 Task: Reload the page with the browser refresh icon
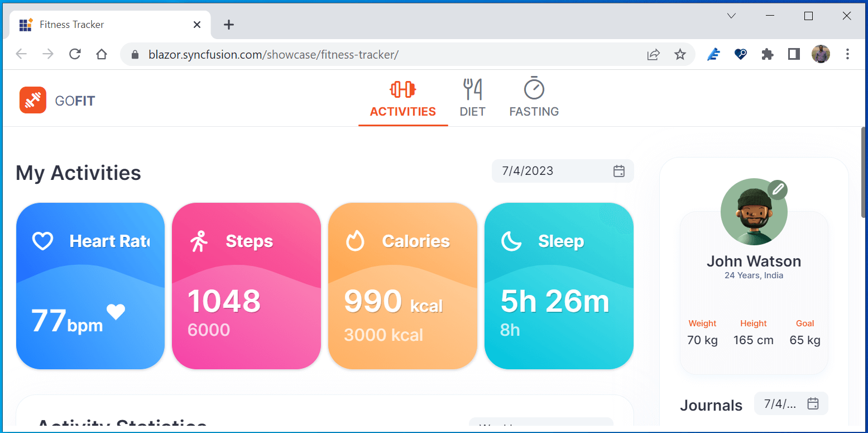[x=75, y=54]
